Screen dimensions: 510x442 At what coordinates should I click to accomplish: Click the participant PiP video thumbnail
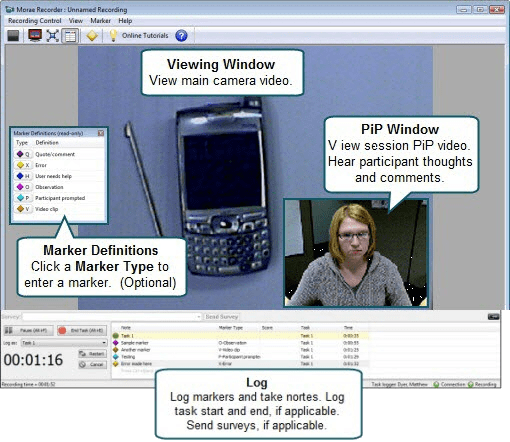coord(356,253)
